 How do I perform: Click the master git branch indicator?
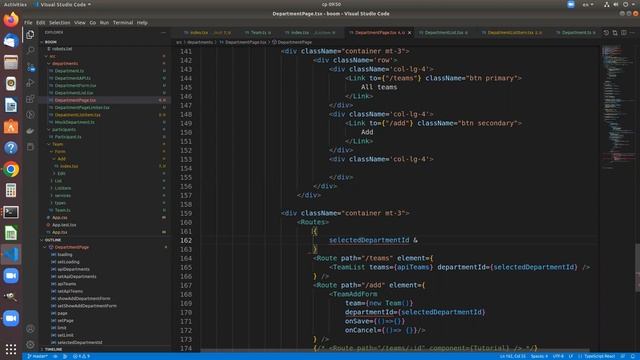[x=37, y=356]
